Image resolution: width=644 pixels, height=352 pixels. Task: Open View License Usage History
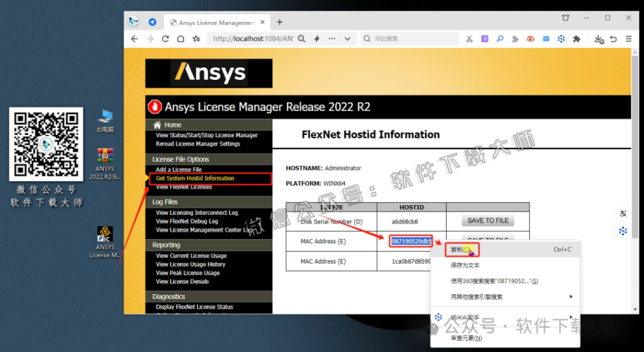(x=191, y=264)
